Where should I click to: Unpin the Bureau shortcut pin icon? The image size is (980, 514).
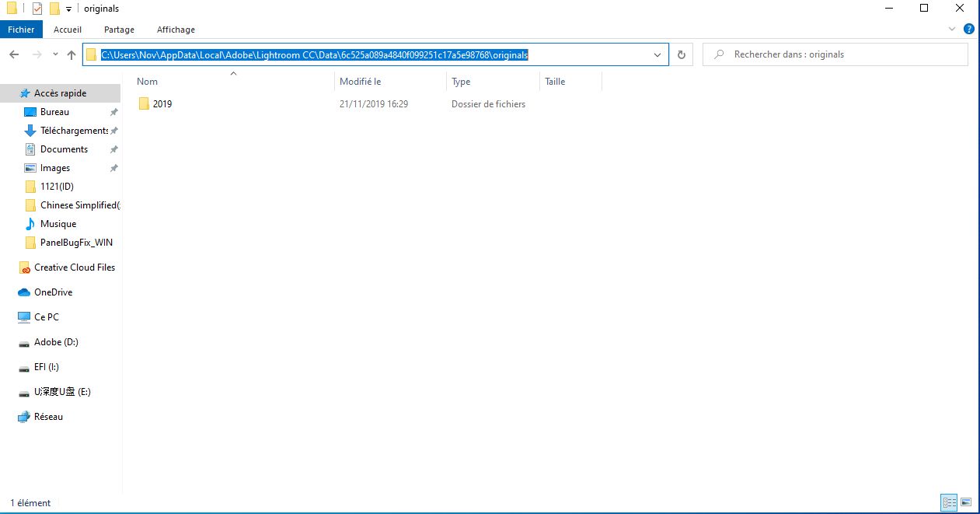coord(113,111)
